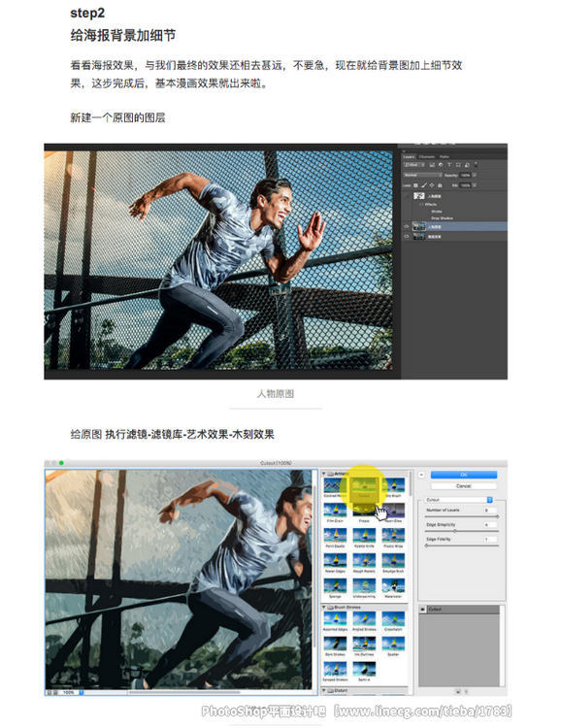Viewport: 561px width, 728px height.
Task: Toggle the Effects visibility eye
Action: [x=421, y=204]
